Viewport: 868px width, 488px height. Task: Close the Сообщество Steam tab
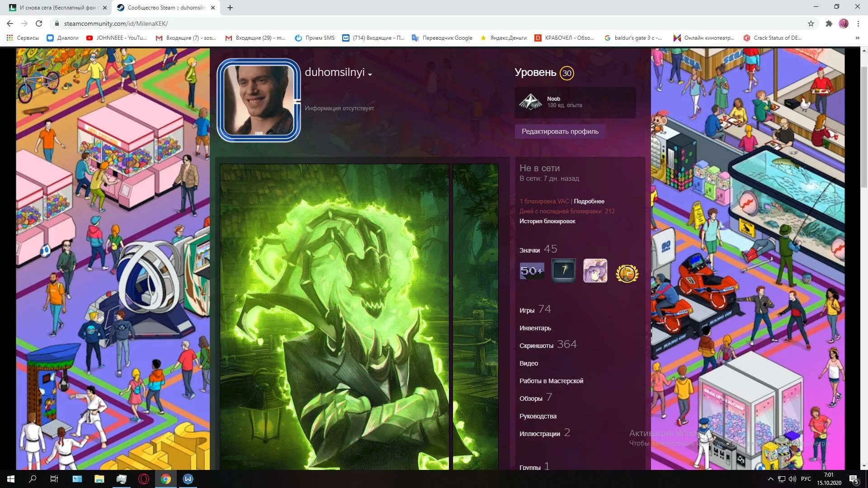(213, 8)
